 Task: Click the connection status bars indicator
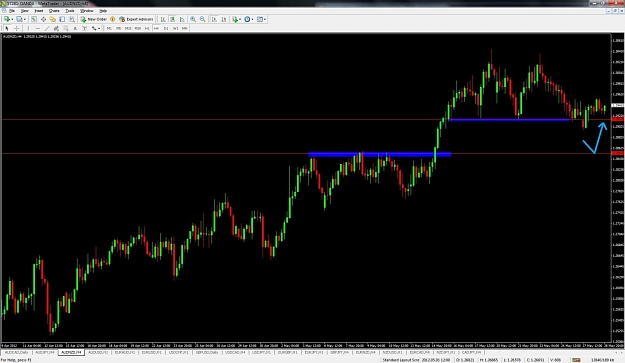pyautogui.click(x=576, y=360)
